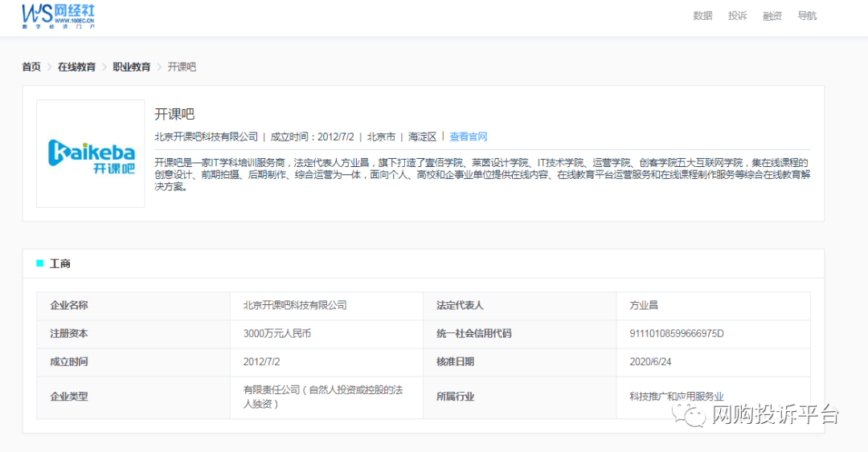Open 在线教育 breadcrumb link
This screenshot has width=868, height=452.
[76, 67]
